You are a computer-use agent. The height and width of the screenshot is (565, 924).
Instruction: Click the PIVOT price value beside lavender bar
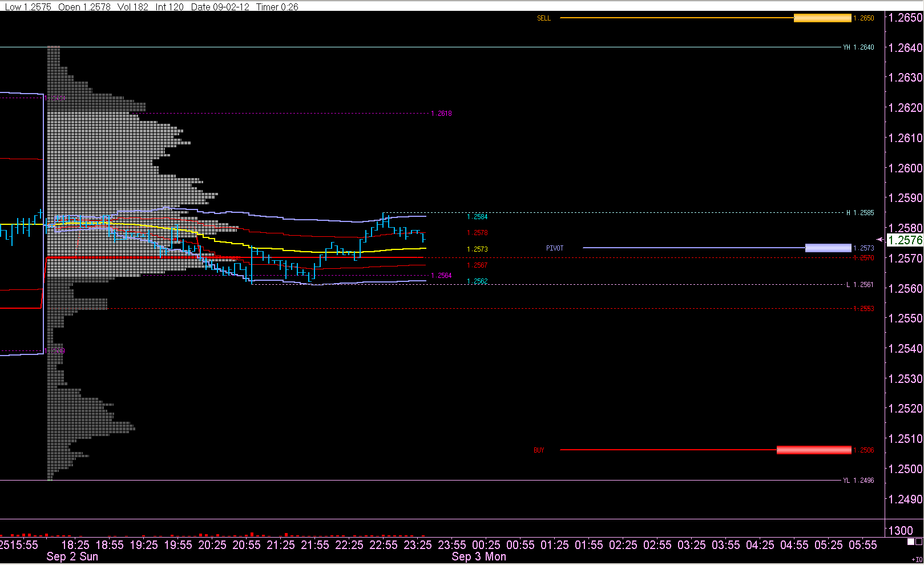(x=864, y=248)
